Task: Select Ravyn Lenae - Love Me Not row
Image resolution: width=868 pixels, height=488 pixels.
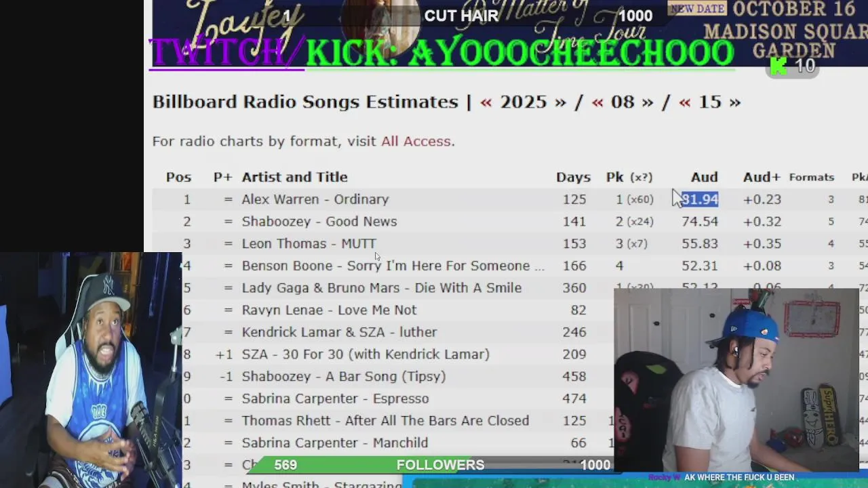Action: [397, 310]
